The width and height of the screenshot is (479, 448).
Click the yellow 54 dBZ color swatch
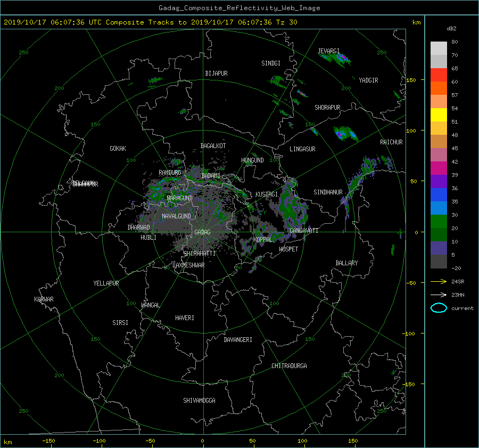tap(439, 115)
